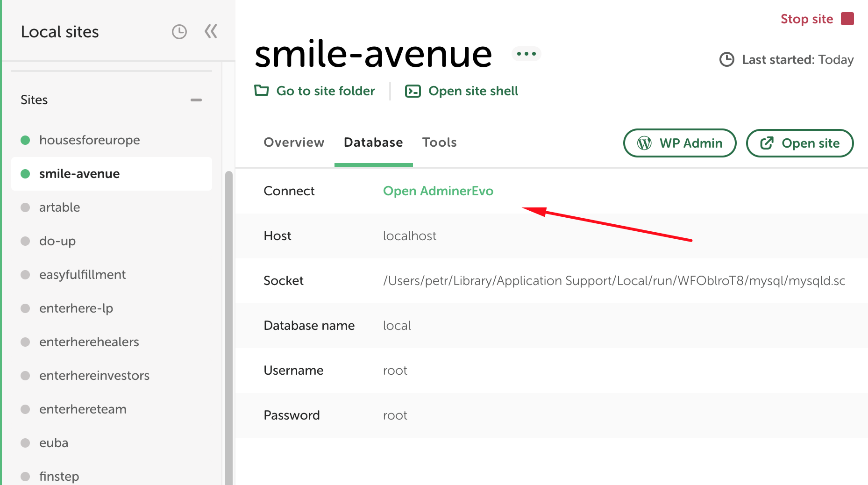Click the gray status dot of enterhere-lp
Screen dimensions: 868x485
point(26,308)
